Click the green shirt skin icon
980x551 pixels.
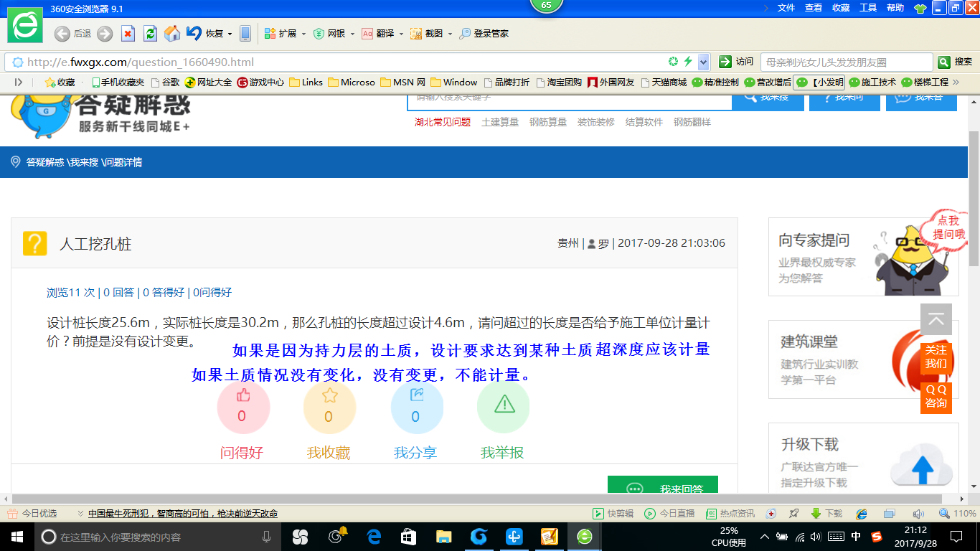[920, 9]
